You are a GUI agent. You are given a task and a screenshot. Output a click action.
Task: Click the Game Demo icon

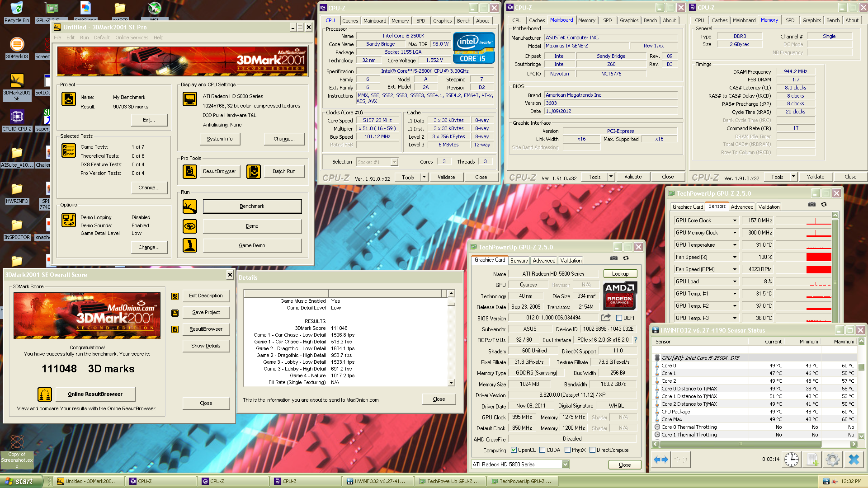pyautogui.click(x=190, y=245)
